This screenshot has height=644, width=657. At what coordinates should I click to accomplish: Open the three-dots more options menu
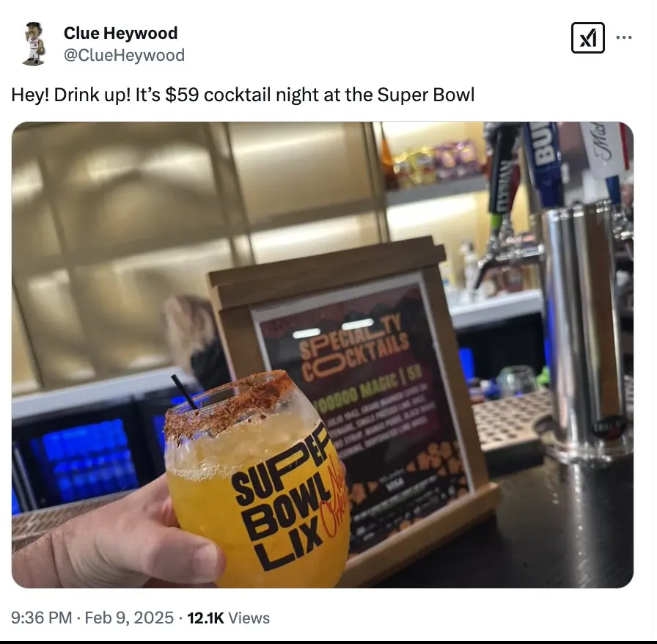click(624, 37)
